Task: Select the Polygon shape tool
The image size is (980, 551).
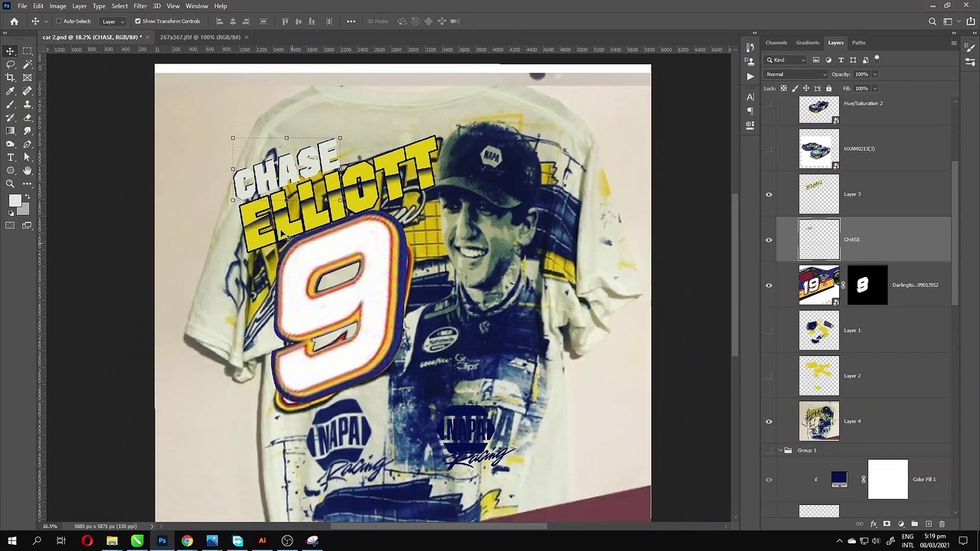Action: coord(11,171)
